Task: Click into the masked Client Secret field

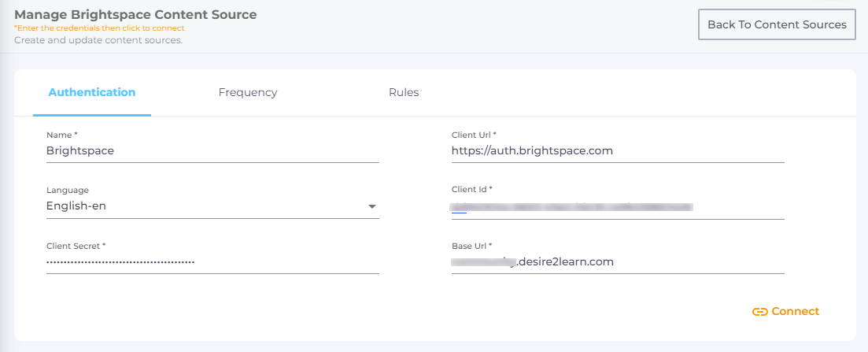Action: coord(212,261)
